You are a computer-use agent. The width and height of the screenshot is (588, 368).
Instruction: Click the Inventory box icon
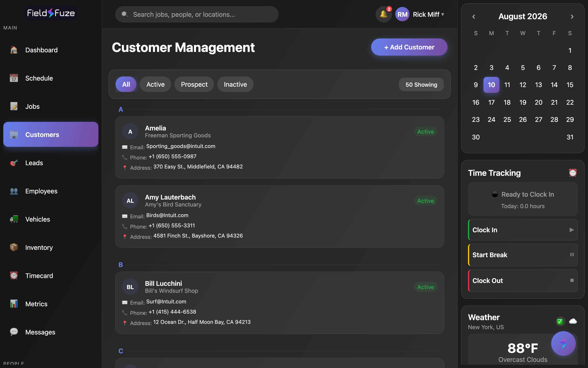tap(14, 248)
